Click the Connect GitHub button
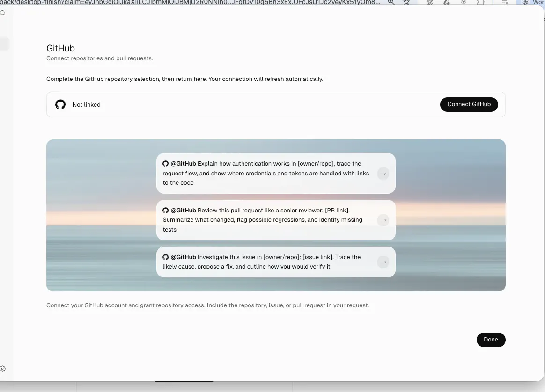Viewport: 545px width, 392px height. (469, 104)
